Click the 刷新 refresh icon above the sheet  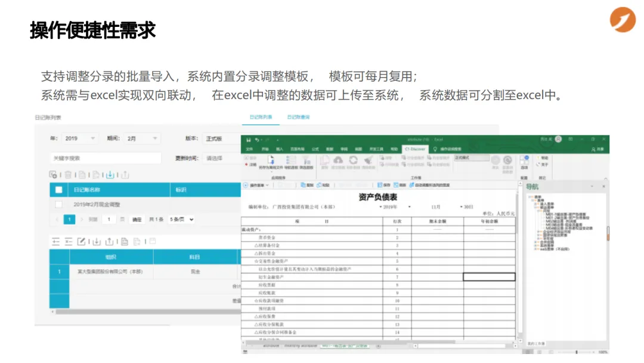(400, 186)
